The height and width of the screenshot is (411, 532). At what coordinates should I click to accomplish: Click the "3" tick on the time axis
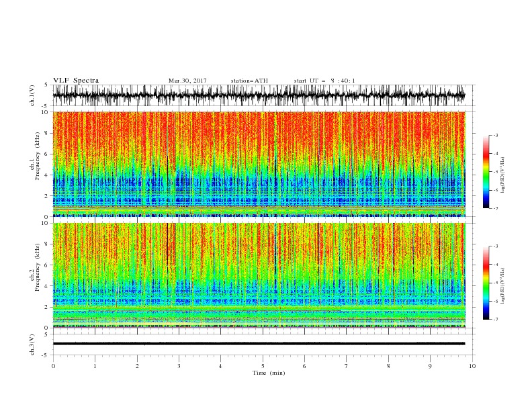pos(179,366)
